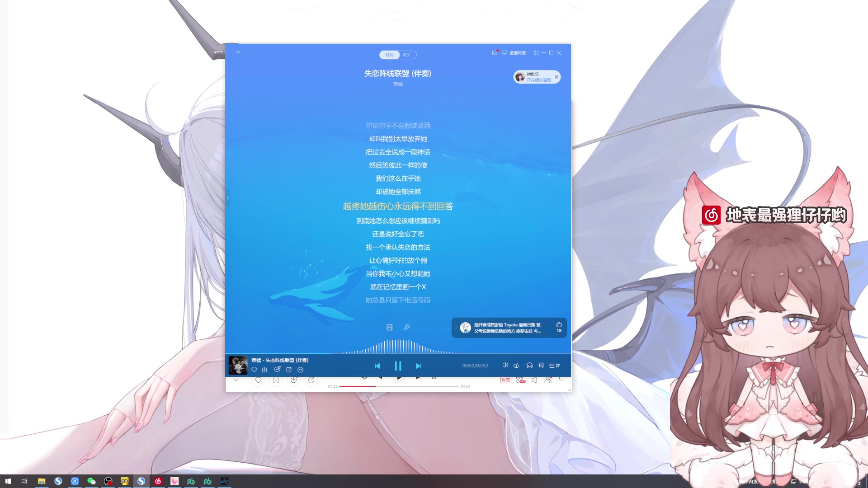Open the Windows Start menu

pos(8,481)
